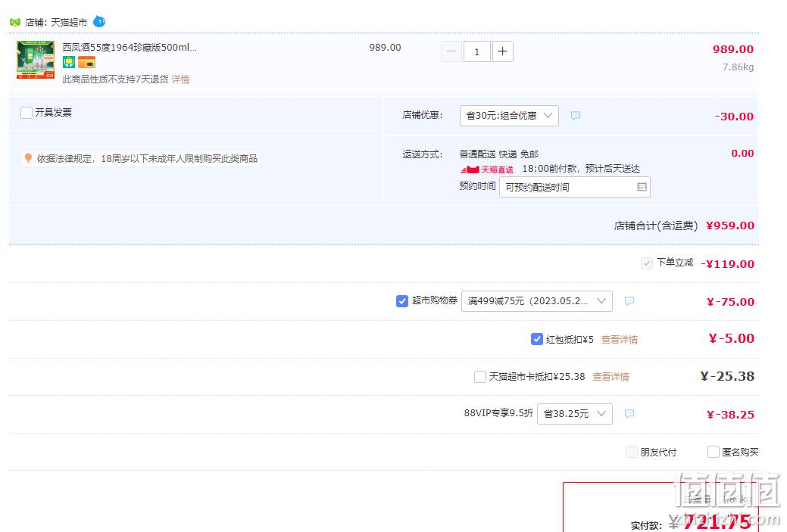This screenshot has height=532, width=787.
Task: Open the 满499减75元 coupon dropdown
Action: pyautogui.click(x=536, y=301)
